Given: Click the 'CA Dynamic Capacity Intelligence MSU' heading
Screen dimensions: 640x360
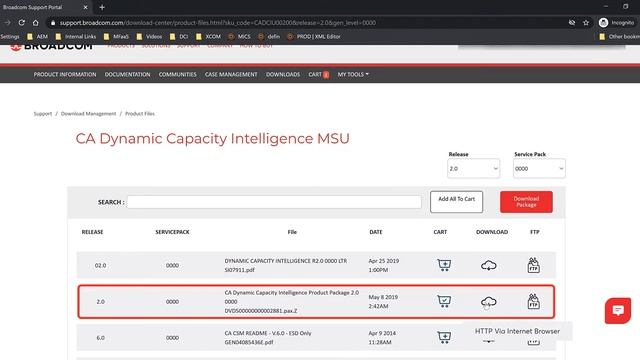Looking at the screenshot, I should [x=213, y=138].
